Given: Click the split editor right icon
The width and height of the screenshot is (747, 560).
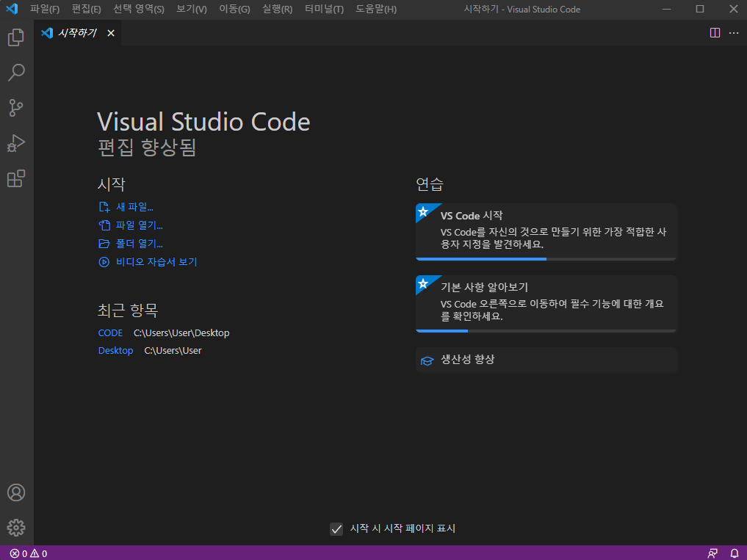Looking at the screenshot, I should [x=715, y=33].
